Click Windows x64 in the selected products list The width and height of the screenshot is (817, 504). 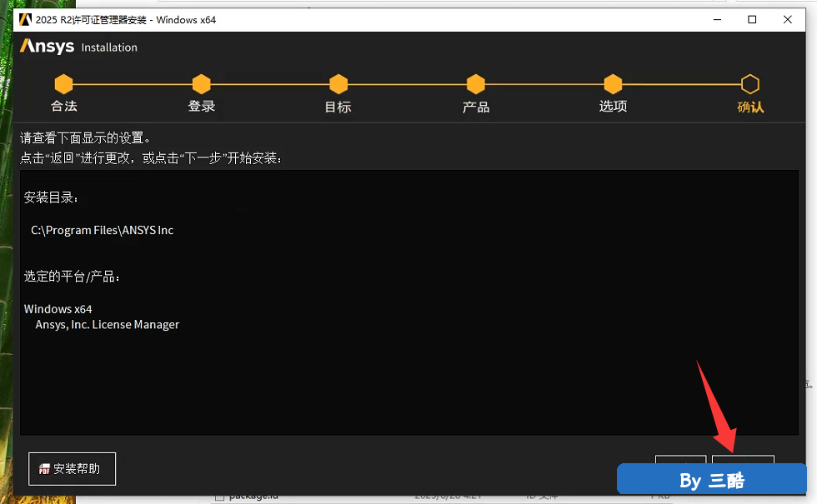[x=58, y=309]
